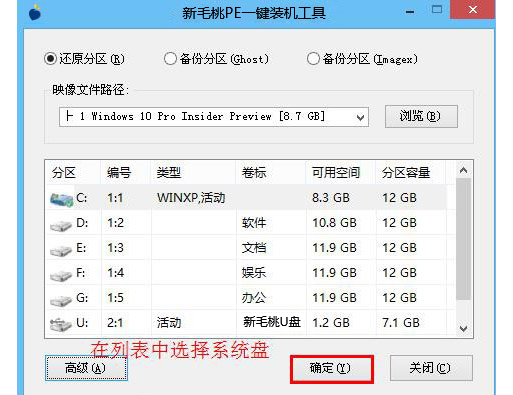
Task: Click the C: system drive icon
Action: click(x=62, y=199)
